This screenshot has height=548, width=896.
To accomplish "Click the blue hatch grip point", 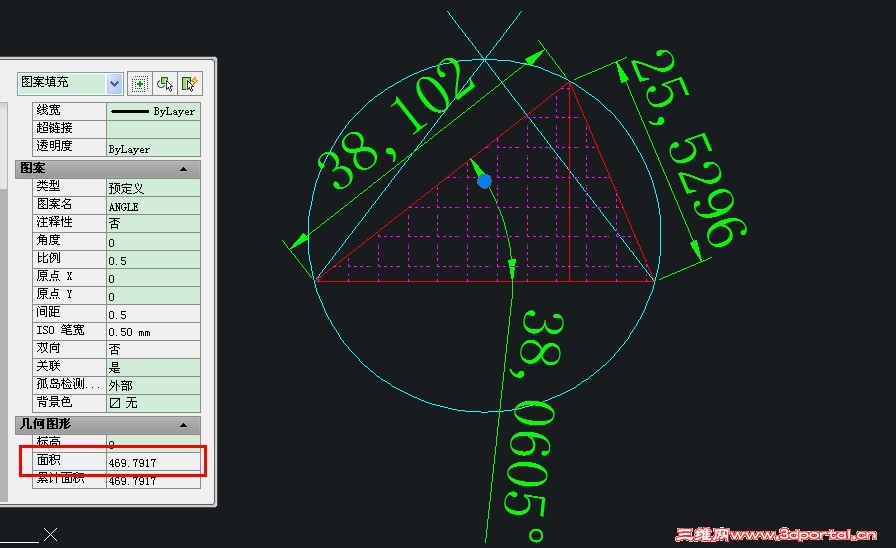I will 485,181.
